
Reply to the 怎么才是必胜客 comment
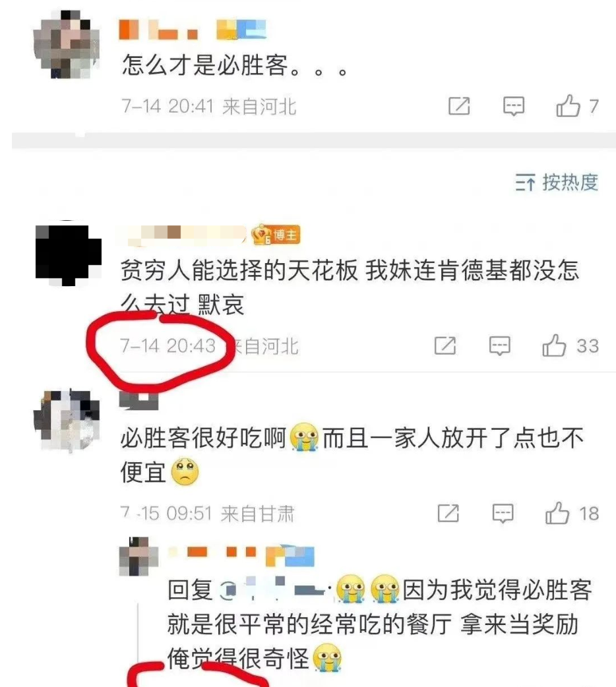click(x=513, y=106)
